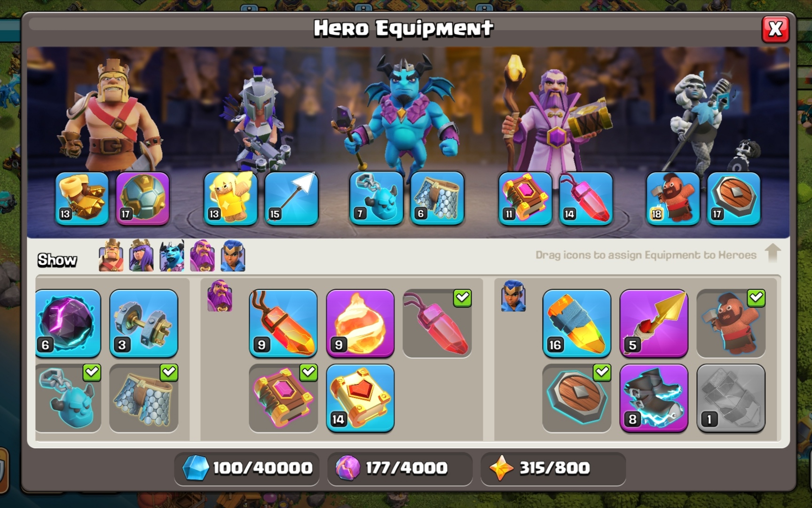812x508 pixels.
Task: Click the checked pink Life Gem equipment
Action: (x=437, y=324)
